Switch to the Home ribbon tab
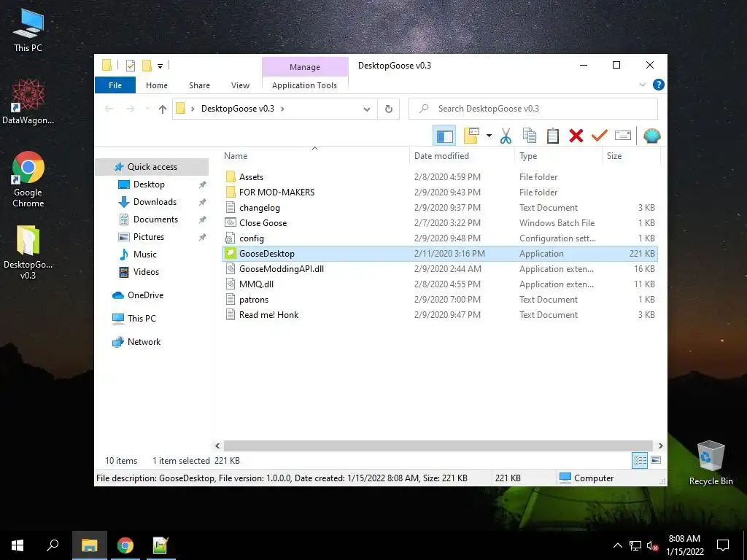This screenshot has width=747, height=560. [x=157, y=85]
